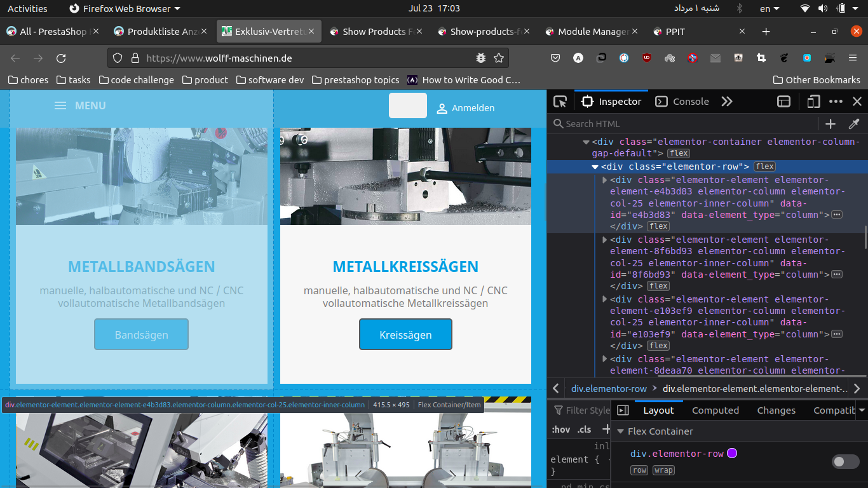Toggle flex badge of e4b3d83 element

pos(658,226)
